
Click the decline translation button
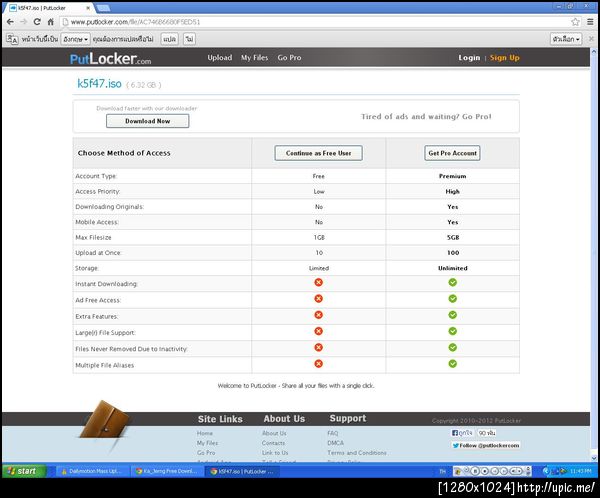click(x=189, y=39)
